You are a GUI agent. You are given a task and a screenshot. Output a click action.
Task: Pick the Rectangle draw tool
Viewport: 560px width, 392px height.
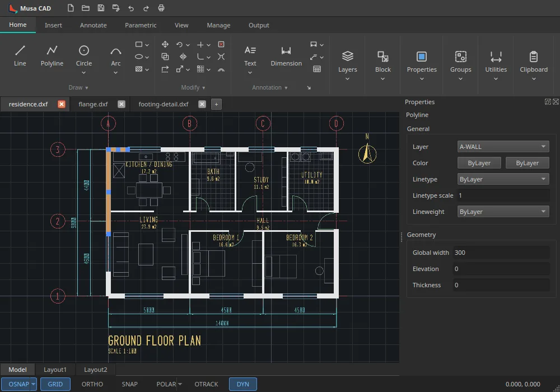tap(139, 44)
